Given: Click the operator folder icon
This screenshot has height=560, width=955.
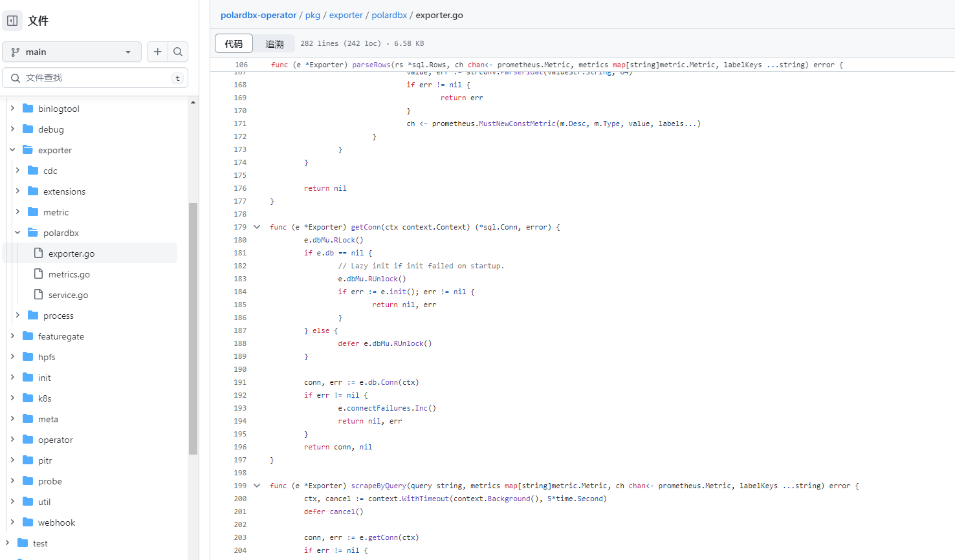Looking at the screenshot, I should [28, 440].
